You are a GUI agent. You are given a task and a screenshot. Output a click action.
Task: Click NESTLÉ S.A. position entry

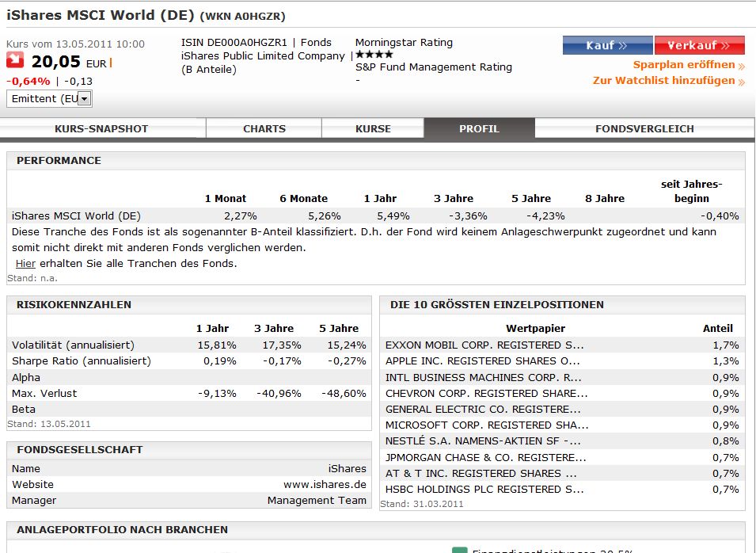coord(483,441)
